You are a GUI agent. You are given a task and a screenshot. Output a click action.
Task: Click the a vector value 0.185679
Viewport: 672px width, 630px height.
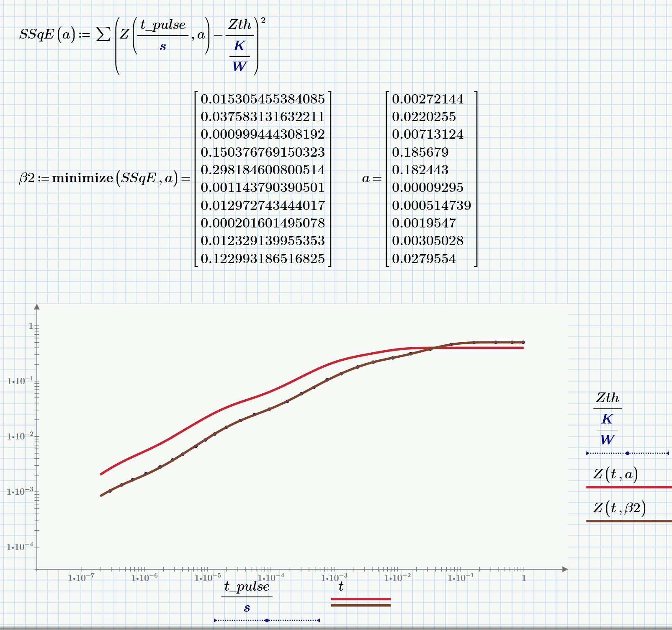(x=421, y=152)
